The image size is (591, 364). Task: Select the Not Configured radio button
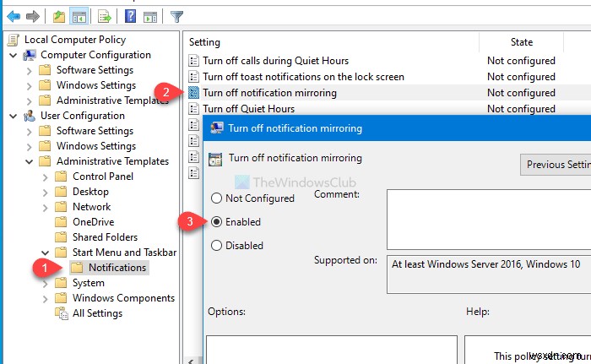click(216, 198)
